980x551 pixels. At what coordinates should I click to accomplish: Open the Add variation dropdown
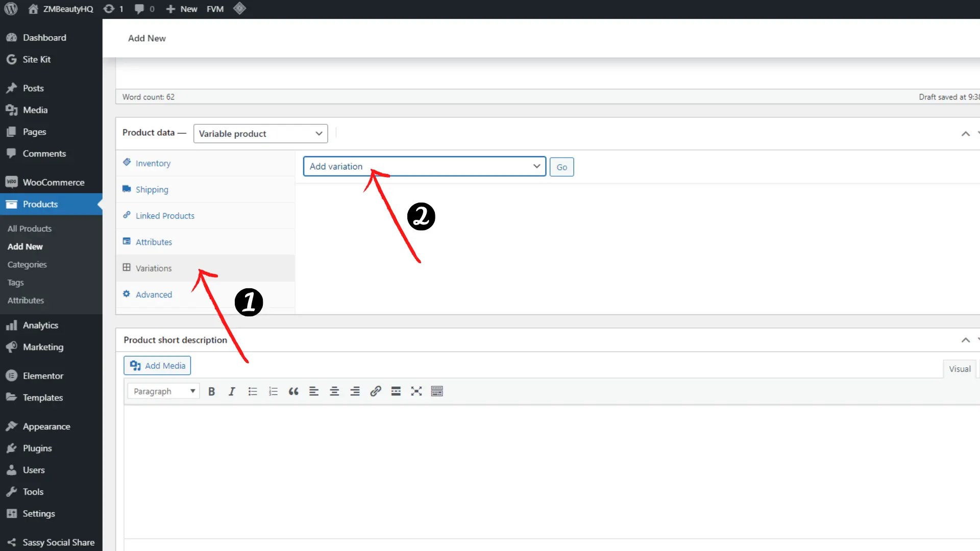coord(425,166)
